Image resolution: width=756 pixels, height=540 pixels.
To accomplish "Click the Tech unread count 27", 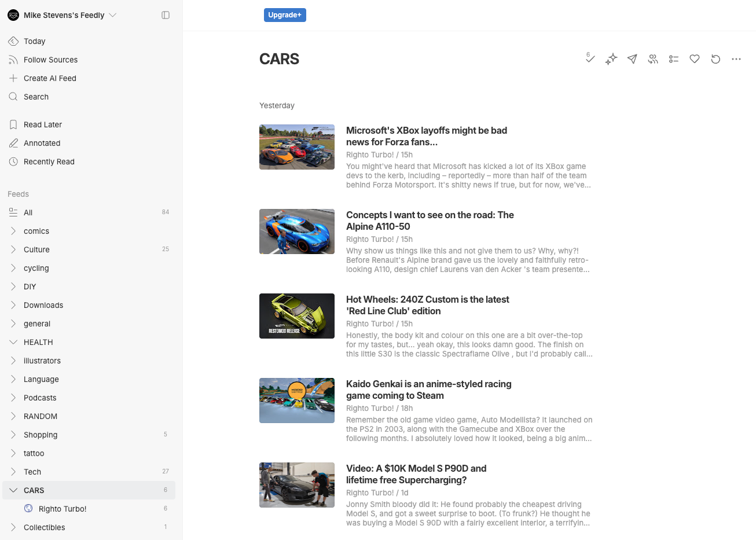I will pyautogui.click(x=166, y=471).
